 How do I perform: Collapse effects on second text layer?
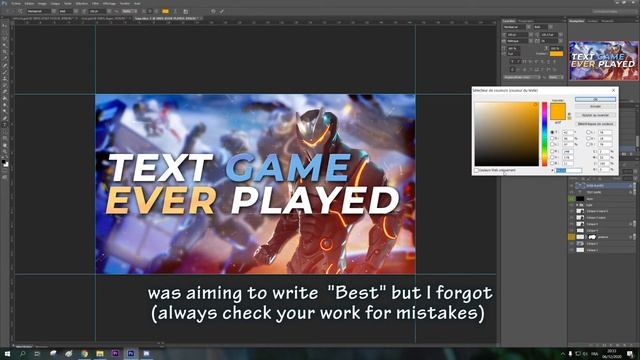coord(635,192)
